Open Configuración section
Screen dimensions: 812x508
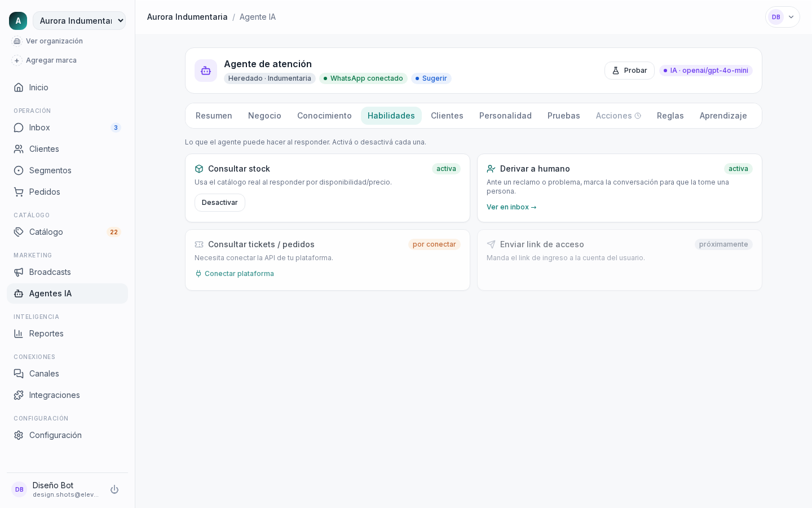[x=67, y=435]
